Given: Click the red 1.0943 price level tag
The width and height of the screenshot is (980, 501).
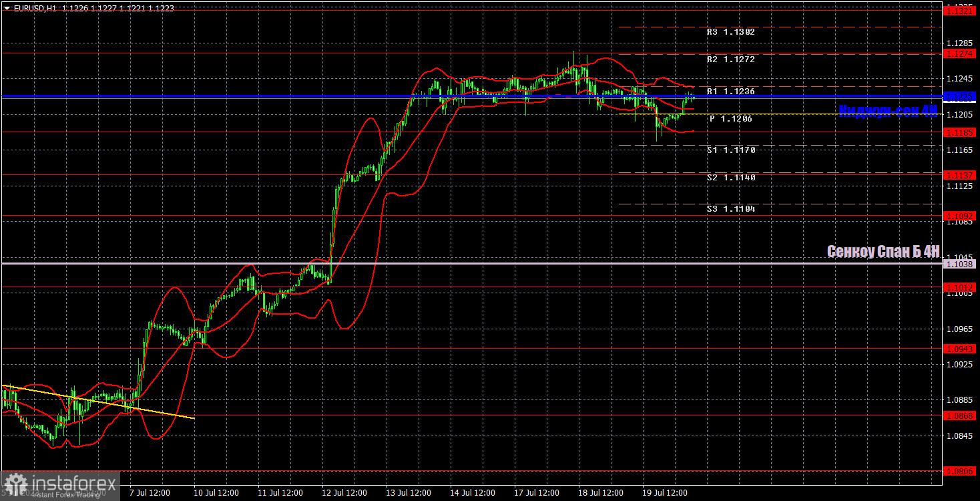Looking at the screenshot, I should point(960,349).
